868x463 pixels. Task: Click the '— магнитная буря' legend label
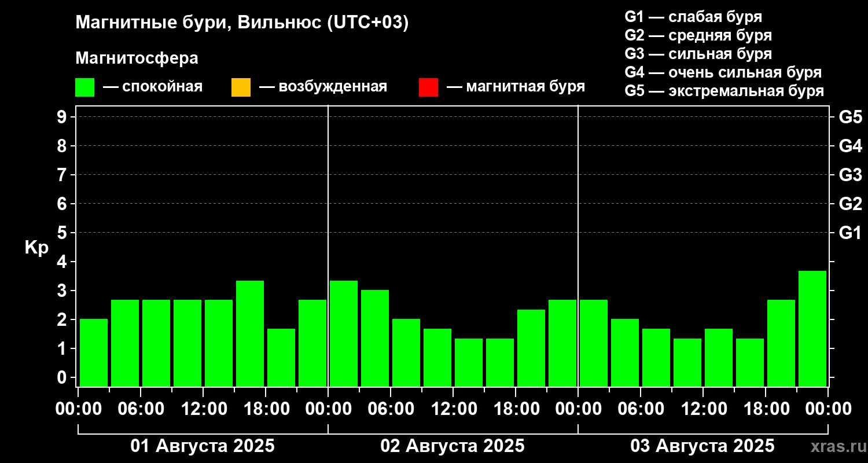click(516, 87)
